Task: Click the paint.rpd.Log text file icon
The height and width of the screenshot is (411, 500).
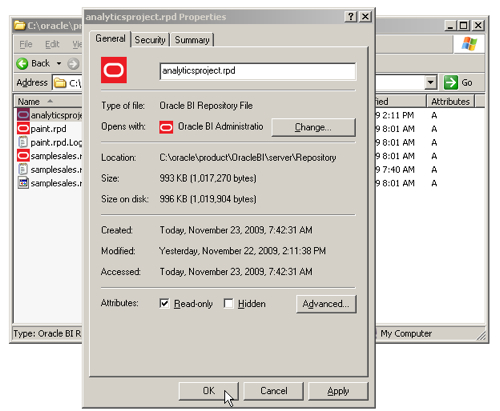Action: coord(23,142)
